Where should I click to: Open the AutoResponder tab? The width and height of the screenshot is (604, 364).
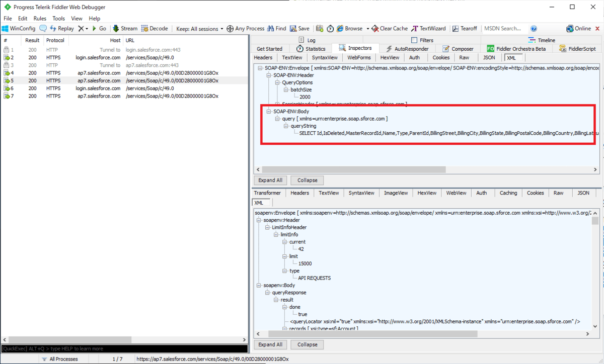[x=407, y=49]
